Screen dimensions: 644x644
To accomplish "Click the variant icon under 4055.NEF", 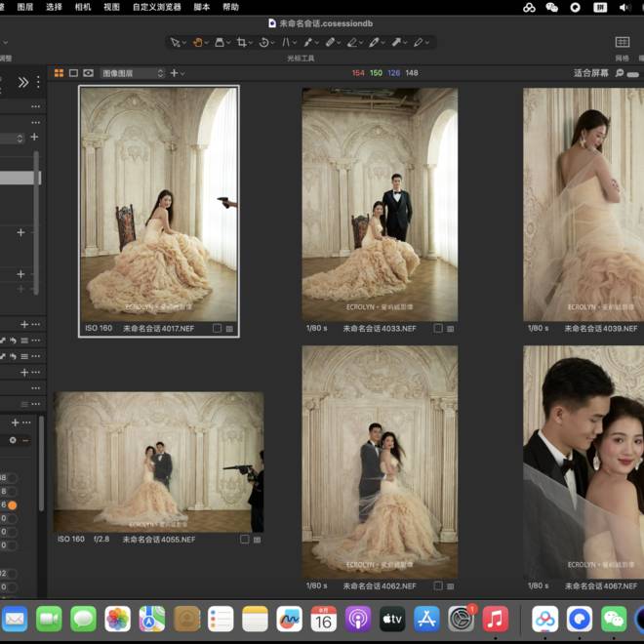I will 257,540.
